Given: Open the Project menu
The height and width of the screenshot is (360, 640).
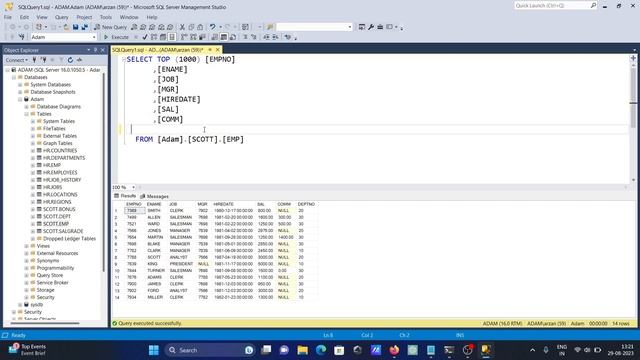Looking at the screenshot, I should 84,17.
